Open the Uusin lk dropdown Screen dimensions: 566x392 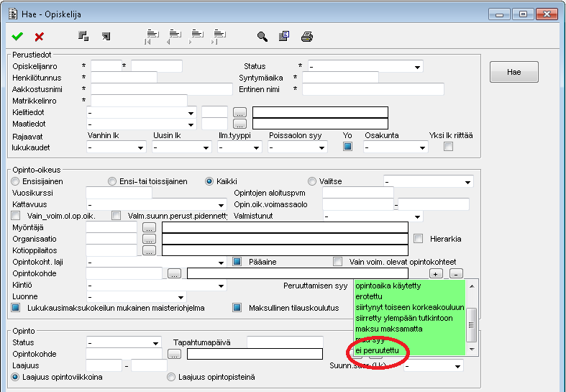click(181, 147)
